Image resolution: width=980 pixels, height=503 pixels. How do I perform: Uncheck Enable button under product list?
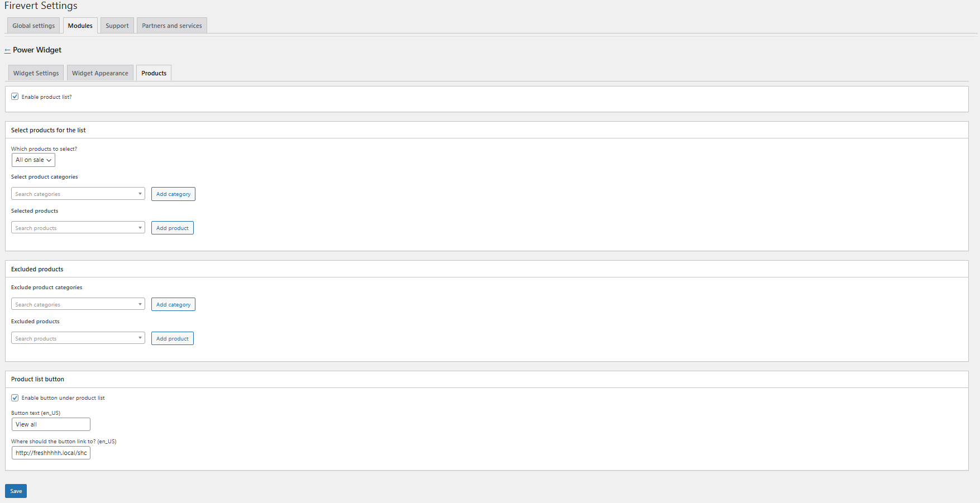coord(15,398)
